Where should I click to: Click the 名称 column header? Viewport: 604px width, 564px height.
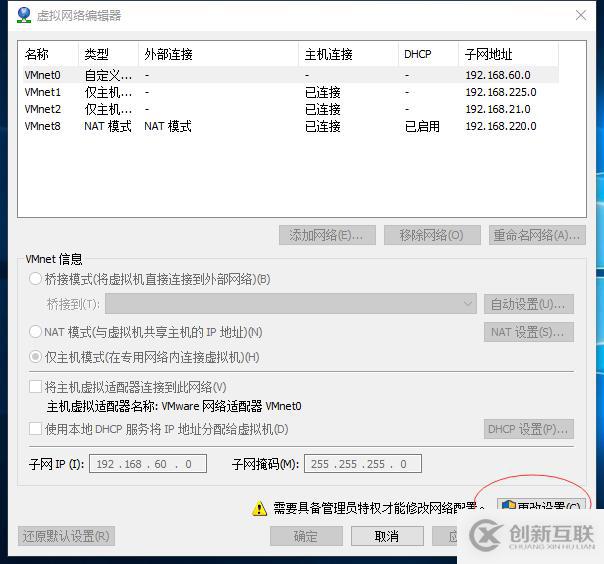(50, 54)
